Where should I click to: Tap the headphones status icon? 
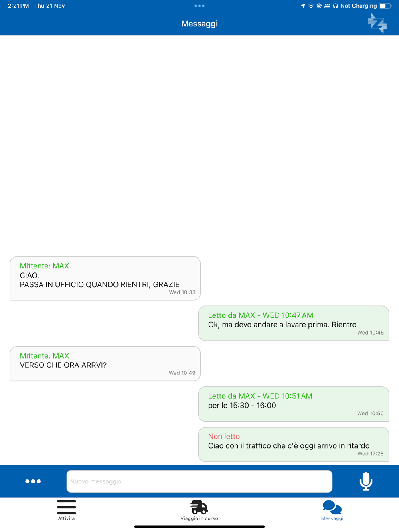[x=335, y=6]
